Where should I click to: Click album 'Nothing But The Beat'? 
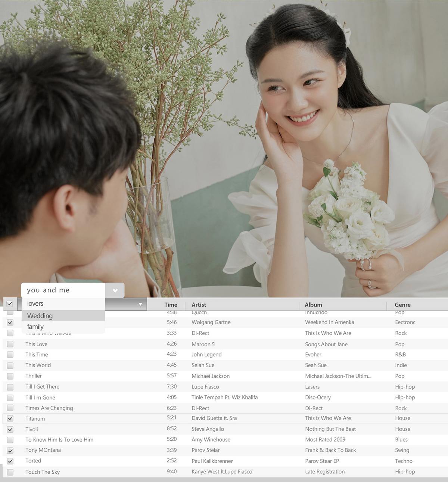tap(330, 429)
